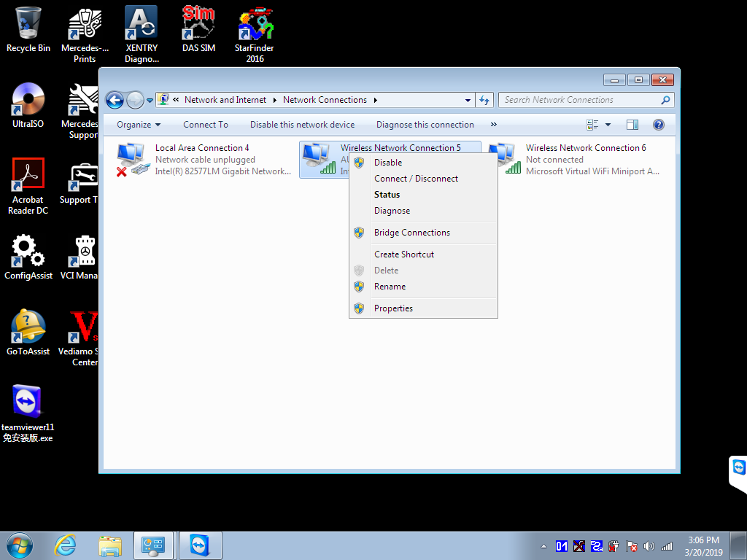The image size is (747, 560).
Task: Open change your view options dropdown
Action: (x=608, y=125)
